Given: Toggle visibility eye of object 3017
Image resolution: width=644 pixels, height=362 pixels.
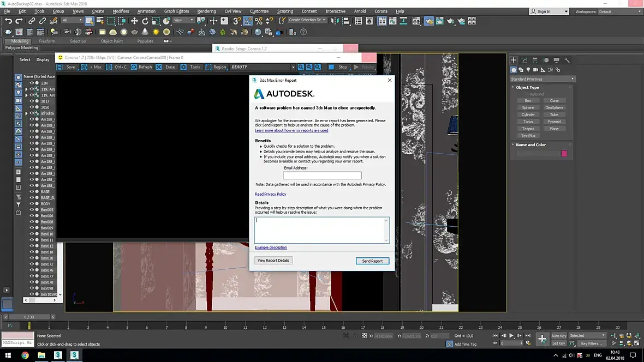Looking at the screenshot, I should click(x=32, y=101).
